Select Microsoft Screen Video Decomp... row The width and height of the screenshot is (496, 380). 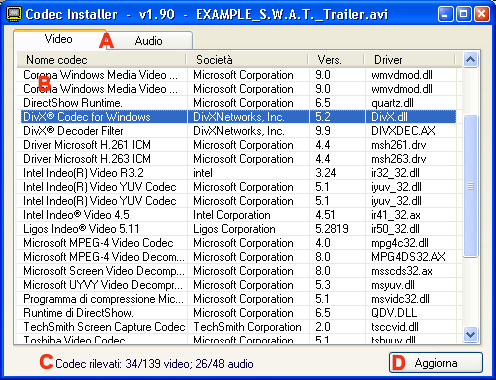click(239, 271)
